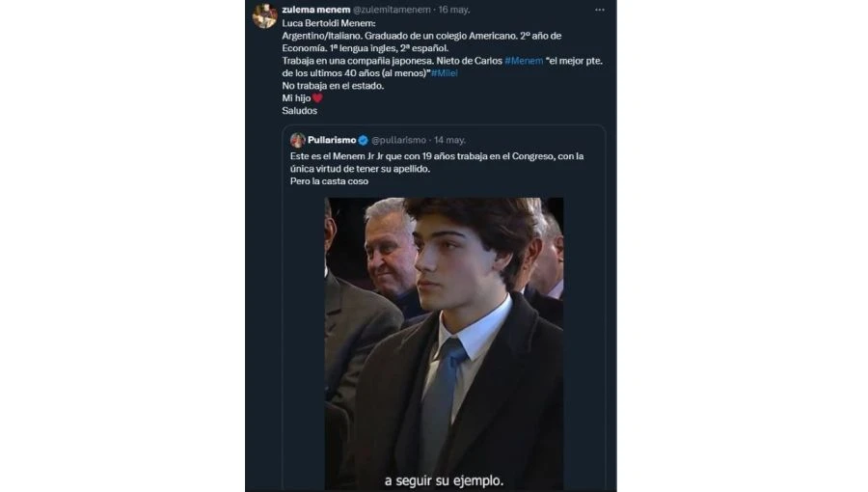Click the "a seguir su ejemplo." subtitle caption
This screenshot has height=492, width=868.
coord(444,479)
